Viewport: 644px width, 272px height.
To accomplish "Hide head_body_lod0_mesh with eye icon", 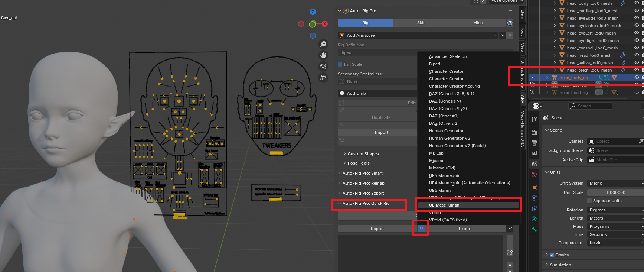I will [637, 3].
